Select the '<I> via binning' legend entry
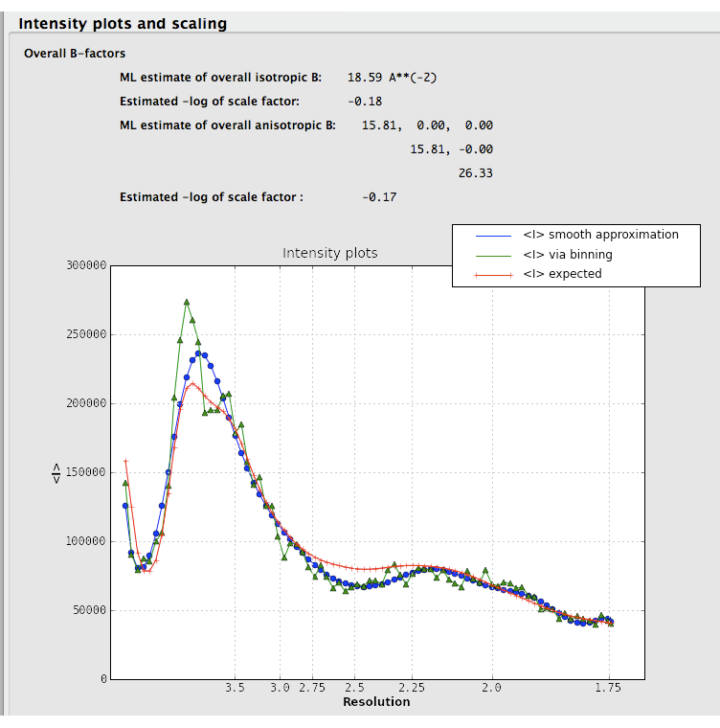This screenshot has height=728, width=720. (567, 255)
